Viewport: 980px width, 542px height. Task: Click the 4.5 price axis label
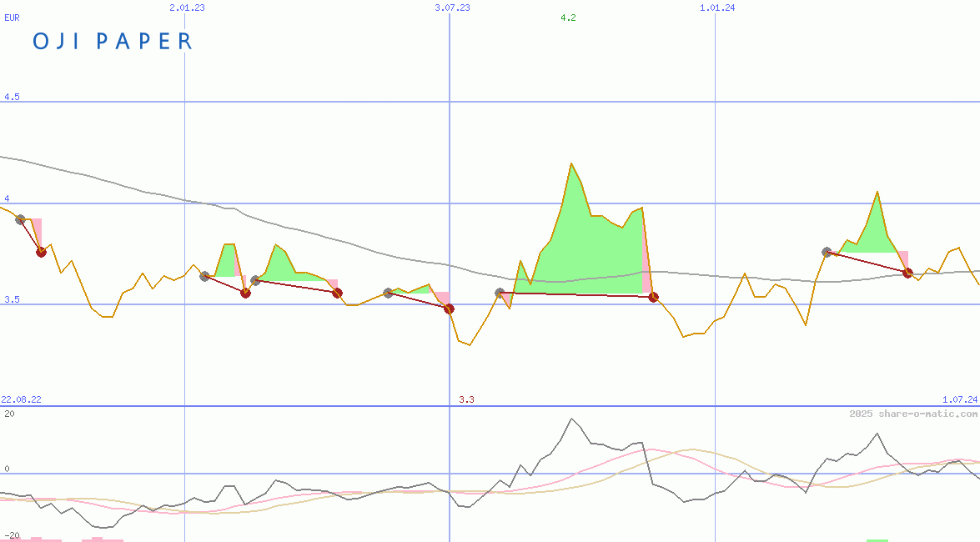pos(12,97)
